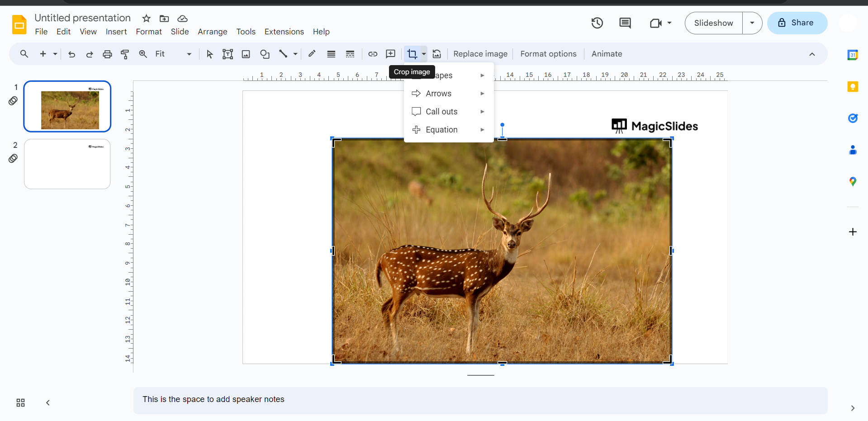Screen dimensions: 868x421
Task: Click the Insert link icon
Action: [373, 54]
